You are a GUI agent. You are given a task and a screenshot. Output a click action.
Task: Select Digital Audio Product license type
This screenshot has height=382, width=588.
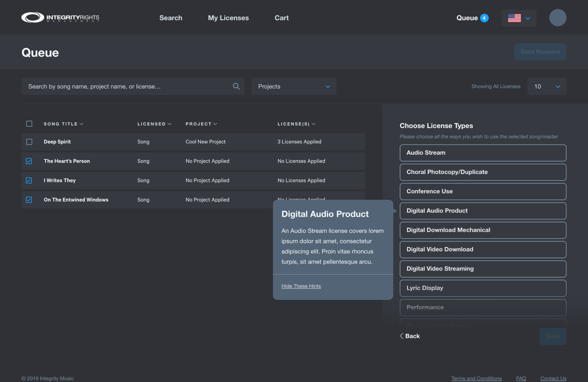(483, 211)
